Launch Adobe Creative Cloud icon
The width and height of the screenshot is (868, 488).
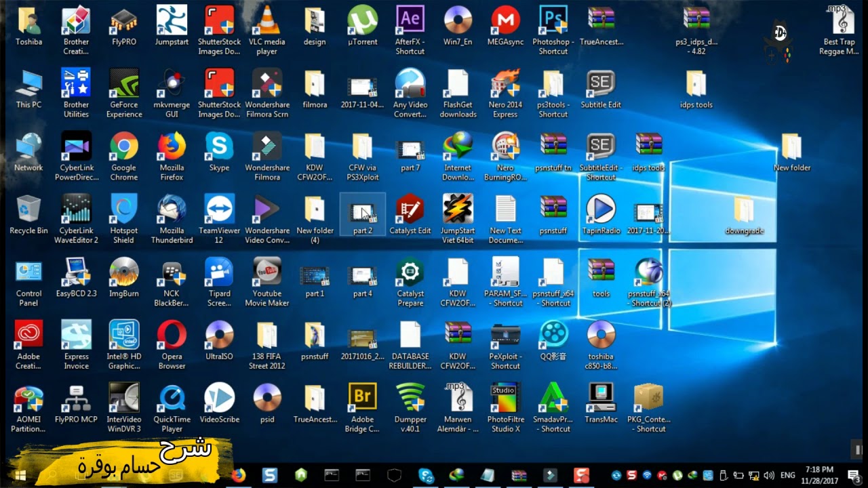point(28,335)
